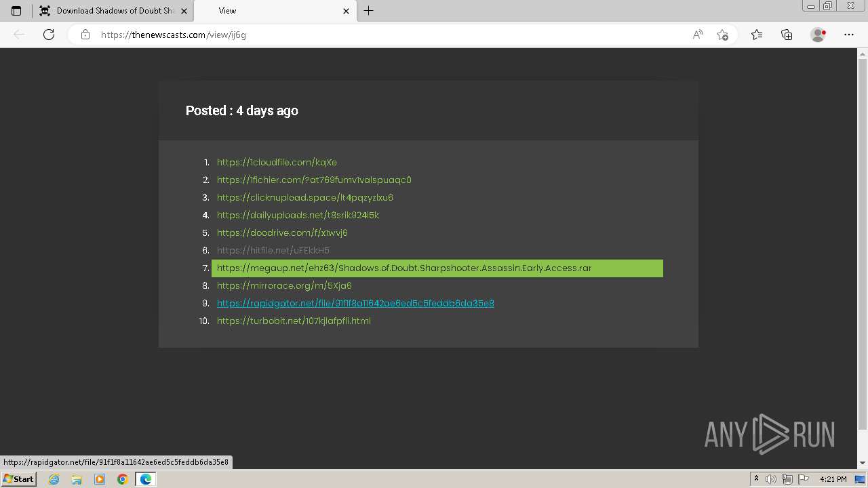The height and width of the screenshot is (488, 868).
Task: Open Settings and more menu
Action: tap(849, 35)
